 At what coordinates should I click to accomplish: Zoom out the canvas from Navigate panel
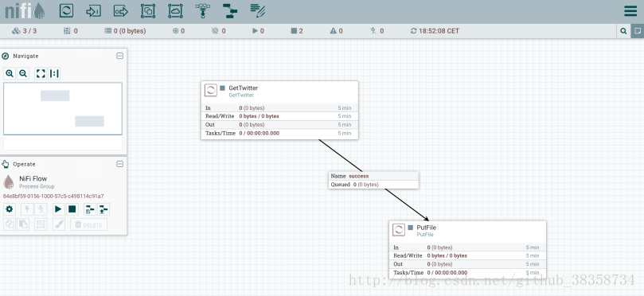pyautogui.click(x=23, y=73)
